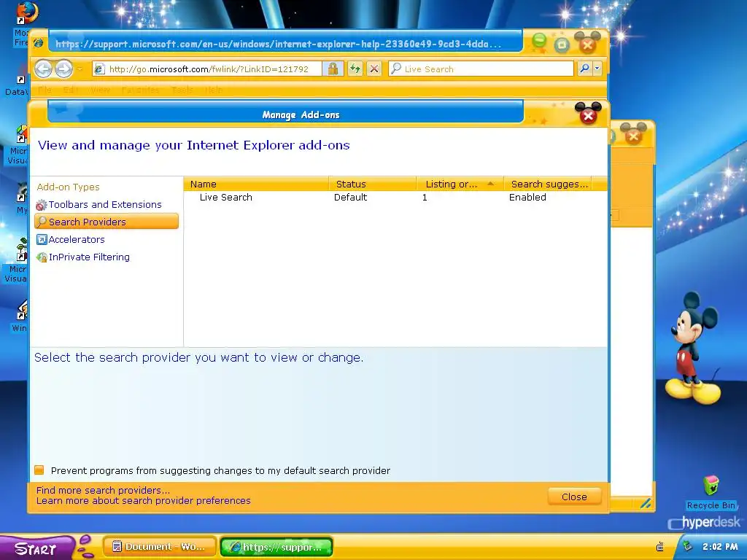Viewport: 747px width, 560px height.
Task: Close the Internet Explorer browser window
Action: [588, 44]
